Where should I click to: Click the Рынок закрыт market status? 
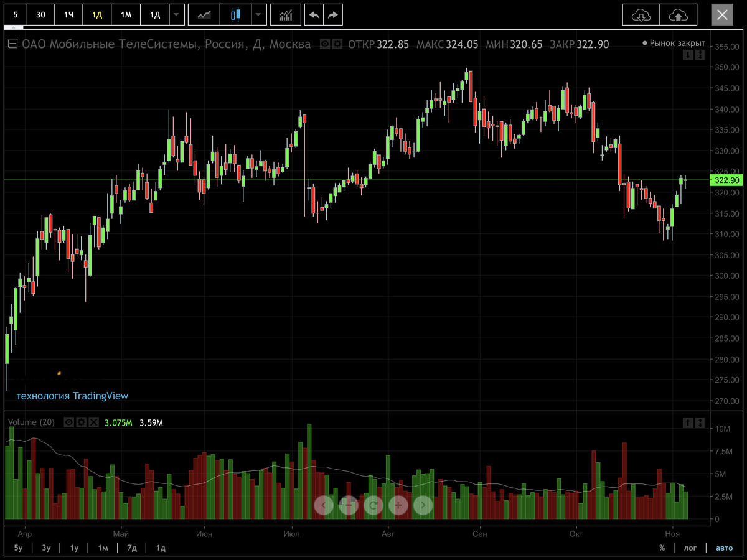(674, 44)
